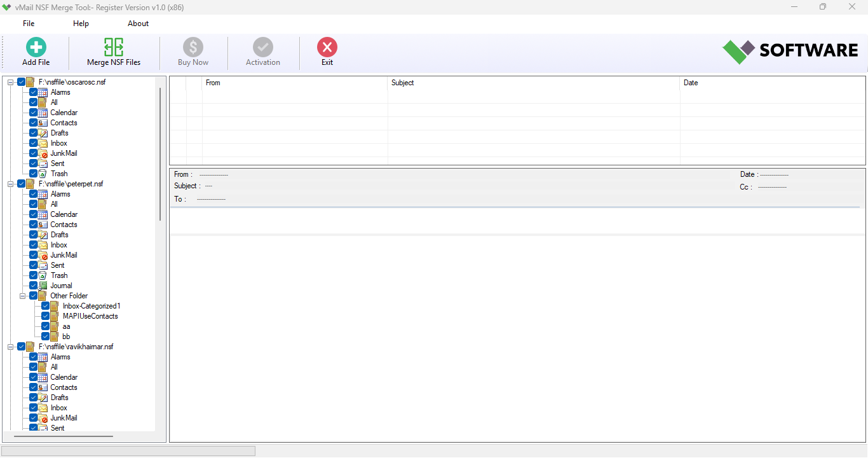Open the About menu
868x458 pixels.
(138, 24)
